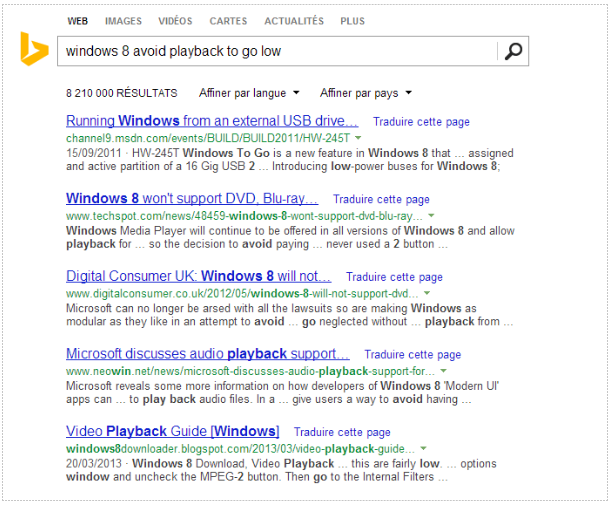Click the www.digitalconsumer.co.uk green URL text
Image resolution: width=613 pixels, height=505 pixels.
[x=242, y=293]
